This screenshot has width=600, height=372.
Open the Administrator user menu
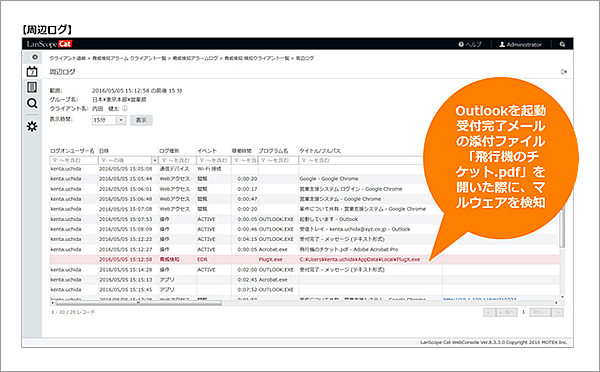point(520,44)
